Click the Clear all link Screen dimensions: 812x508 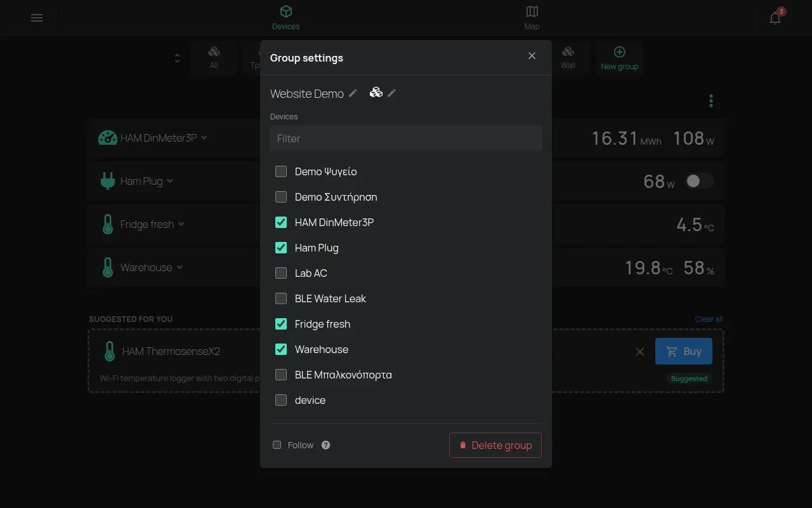tap(709, 319)
